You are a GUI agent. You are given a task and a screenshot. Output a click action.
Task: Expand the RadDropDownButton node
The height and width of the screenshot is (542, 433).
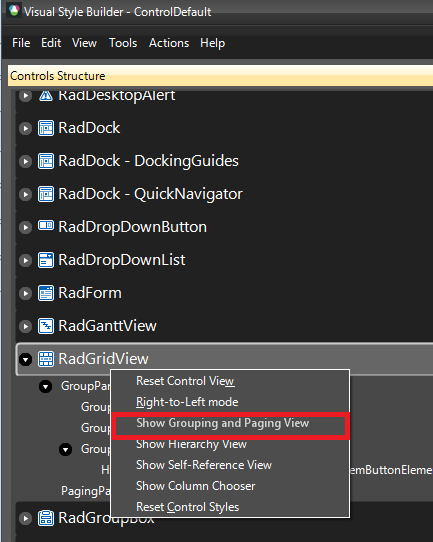coord(26,227)
